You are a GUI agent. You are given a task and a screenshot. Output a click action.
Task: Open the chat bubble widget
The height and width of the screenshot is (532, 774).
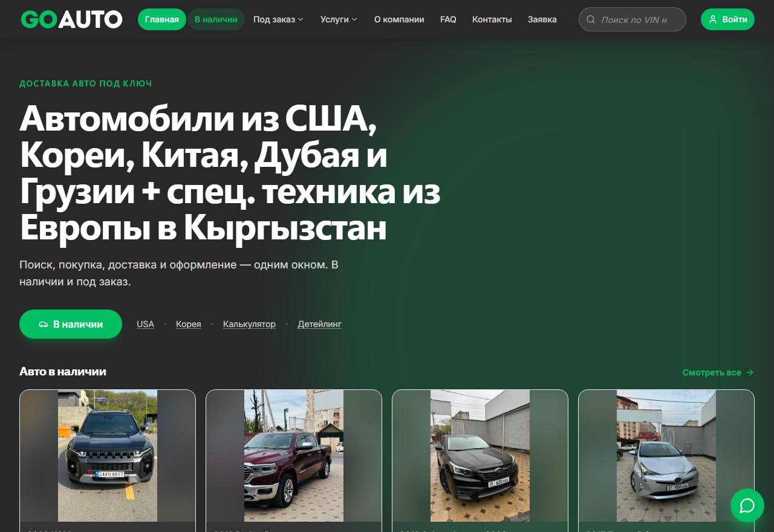[x=747, y=505]
